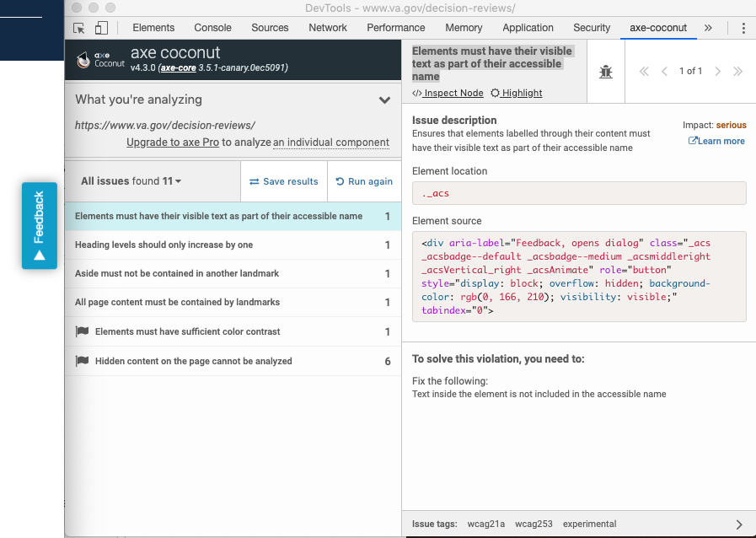Open the All issues found dropdown
This screenshot has height=538, width=756.
click(x=131, y=181)
